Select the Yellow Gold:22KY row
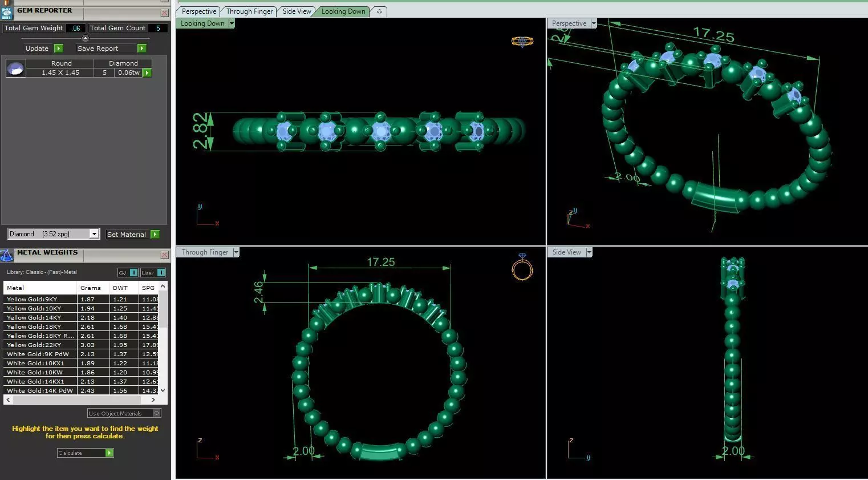Screen dimensions: 868x480 [82, 345]
